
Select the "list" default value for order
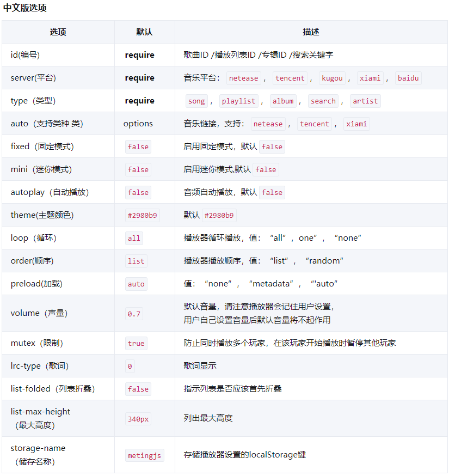pyautogui.click(x=136, y=261)
